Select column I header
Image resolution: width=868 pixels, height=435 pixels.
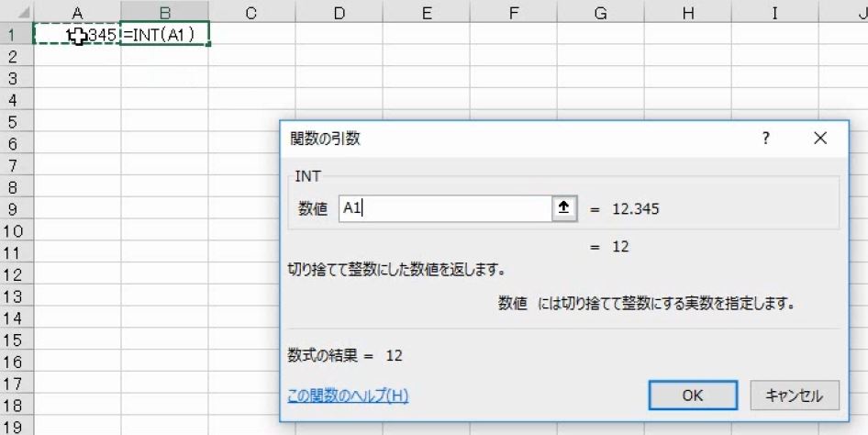coord(774,13)
